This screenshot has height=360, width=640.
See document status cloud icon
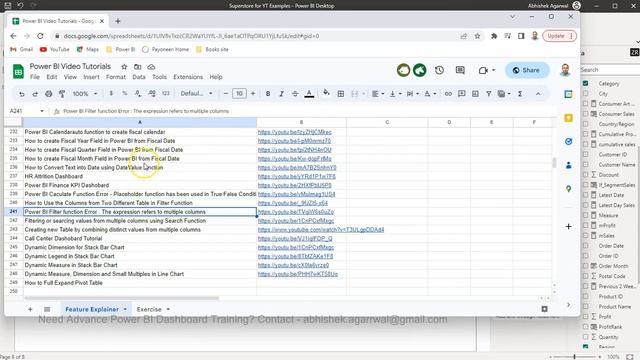coord(151,67)
